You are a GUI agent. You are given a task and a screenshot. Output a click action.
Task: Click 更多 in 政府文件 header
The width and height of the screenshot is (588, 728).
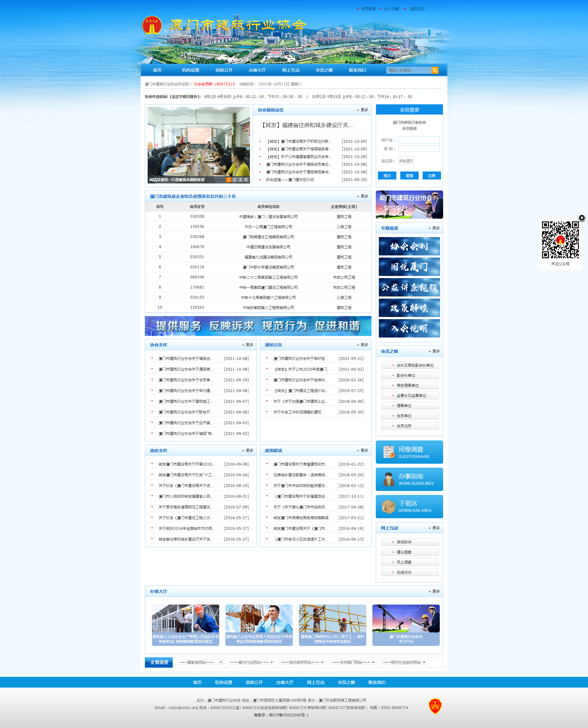click(247, 450)
